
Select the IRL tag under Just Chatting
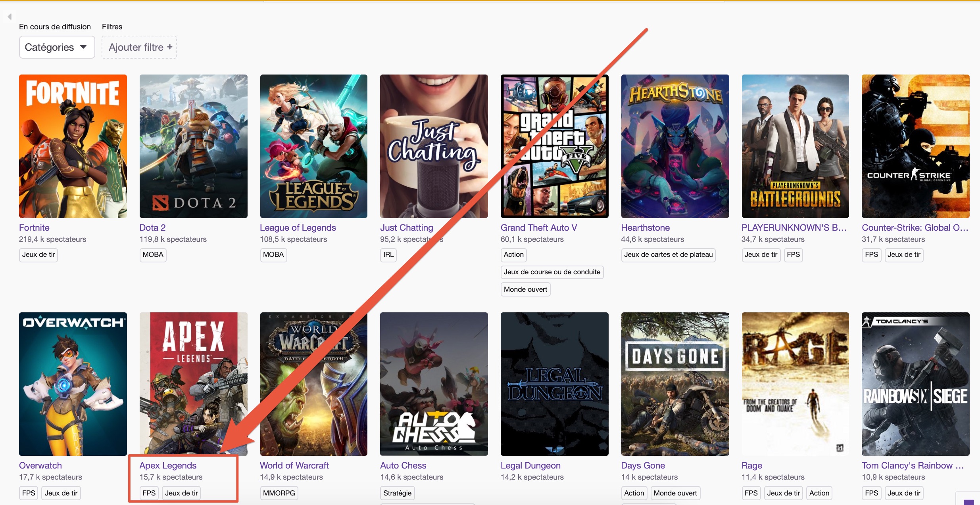click(x=388, y=254)
